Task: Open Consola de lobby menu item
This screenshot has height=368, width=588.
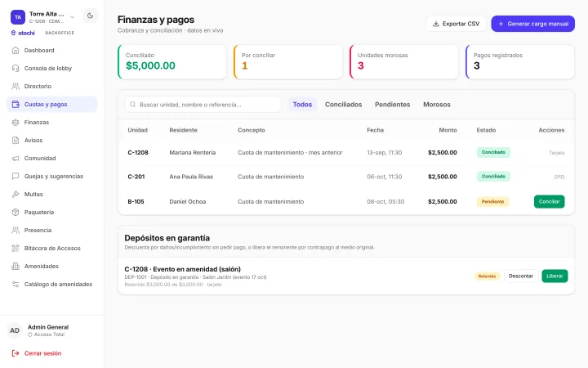Action: point(52,69)
